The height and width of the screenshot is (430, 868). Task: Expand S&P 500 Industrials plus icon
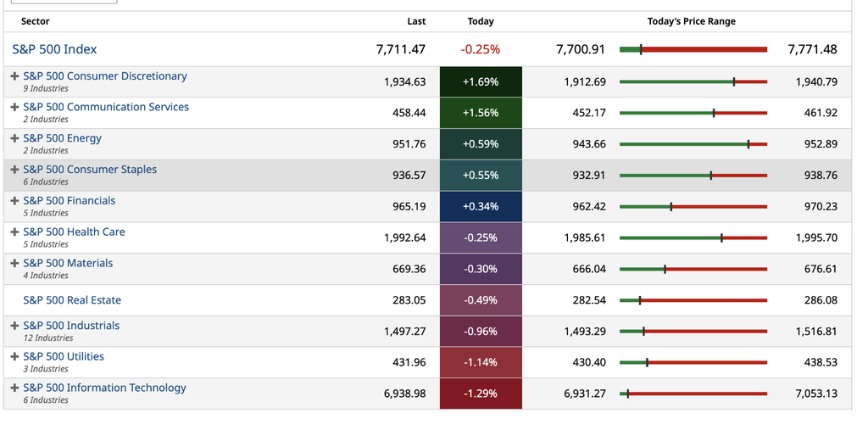pyautogui.click(x=15, y=326)
